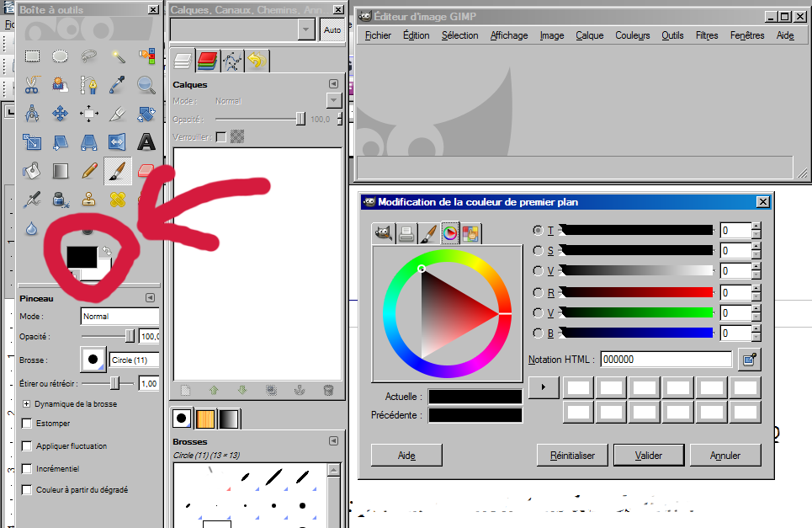
Task: Select the Flip tool
Action: point(118,141)
